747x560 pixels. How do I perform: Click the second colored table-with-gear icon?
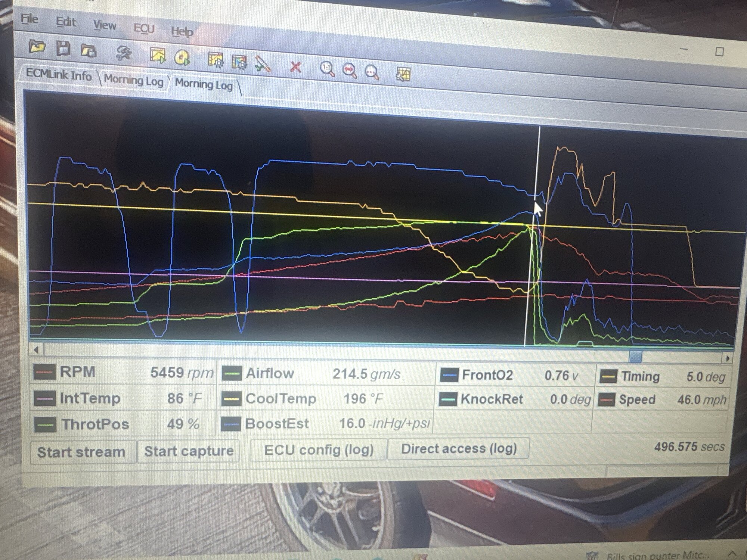(x=239, y=62)
